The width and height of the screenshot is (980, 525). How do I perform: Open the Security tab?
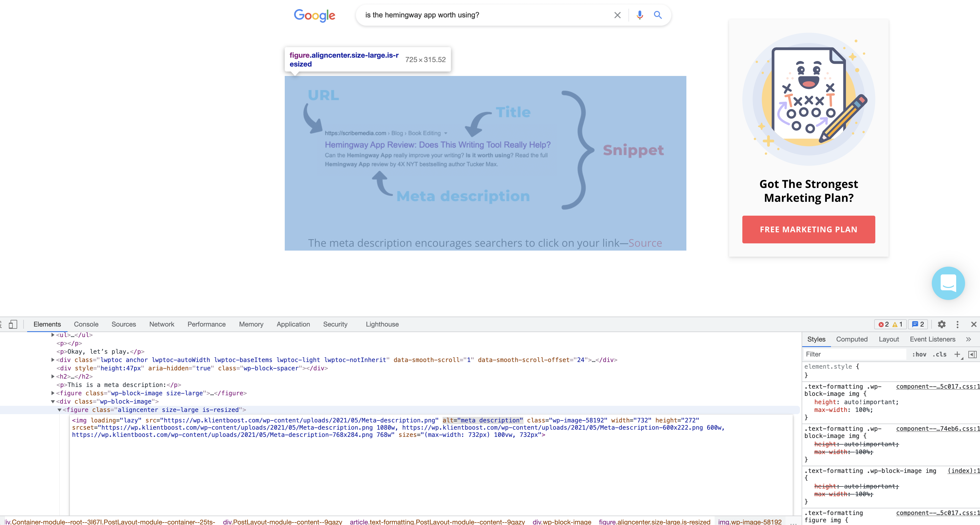tap(335, 324)
